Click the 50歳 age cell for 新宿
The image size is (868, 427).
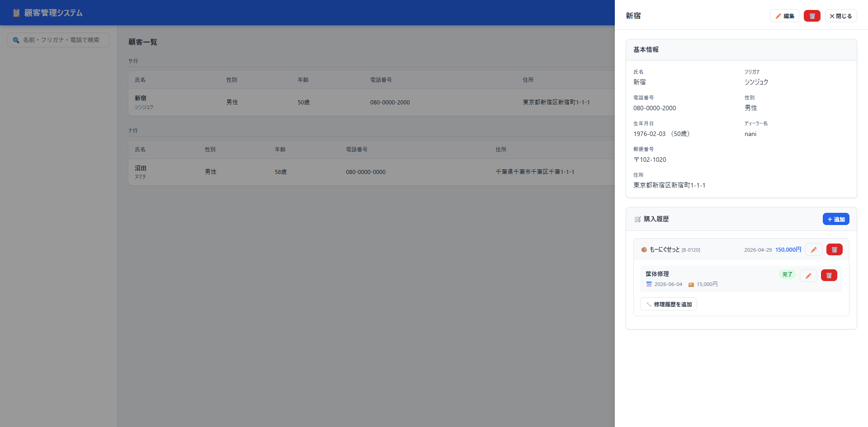pos(304,103)
